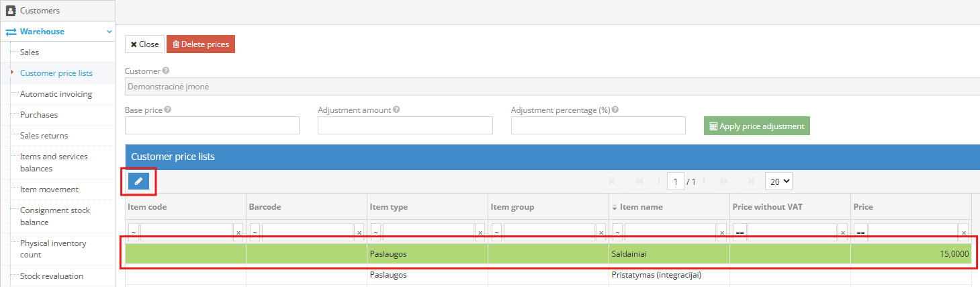Click the Base price help icon
This screenshot has width=980, height=287.
tap(167, 110)
